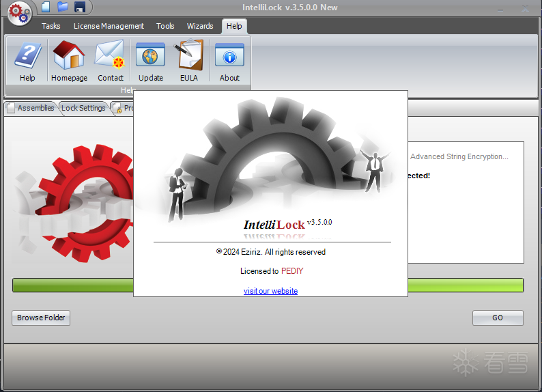
Task: Create a new project with the blank page icon
Action: 46,7
